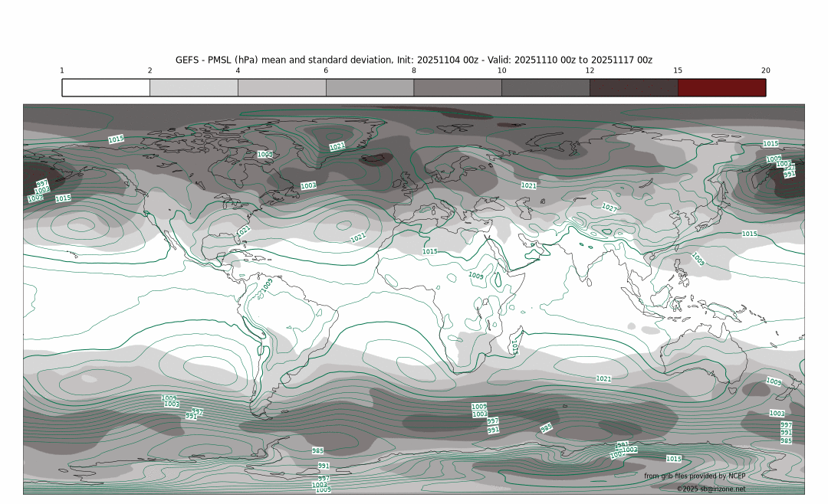
Task: Click the 1005 contour label over Canada
Action: click(x=264, y=155)
